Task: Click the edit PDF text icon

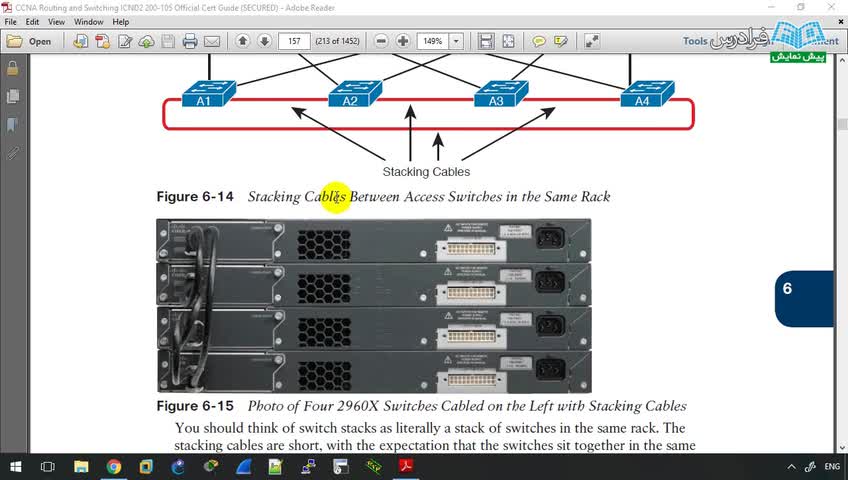Action: click(124, 41)
